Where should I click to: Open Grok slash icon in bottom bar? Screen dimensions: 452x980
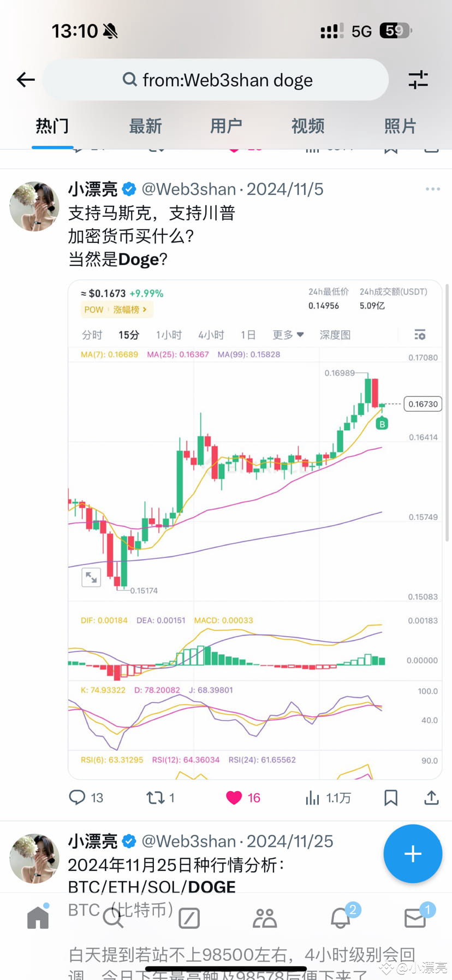189,918
